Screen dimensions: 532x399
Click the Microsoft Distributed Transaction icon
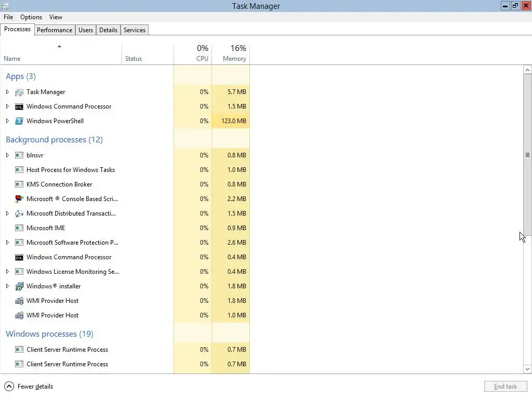coord(19,214)
